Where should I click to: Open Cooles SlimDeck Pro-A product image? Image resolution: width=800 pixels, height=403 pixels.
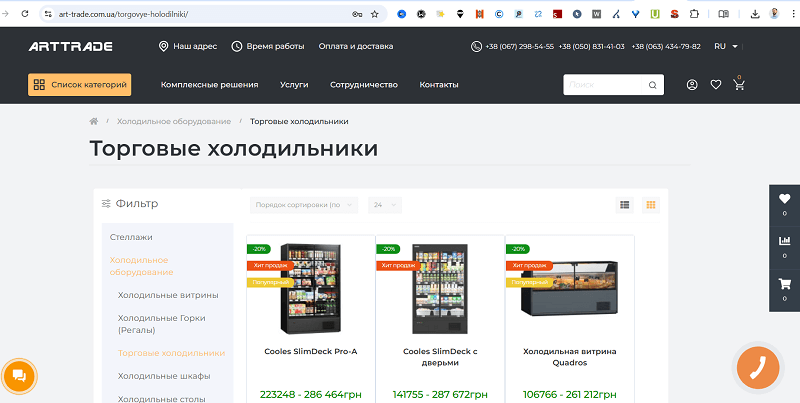coord(311,289)
